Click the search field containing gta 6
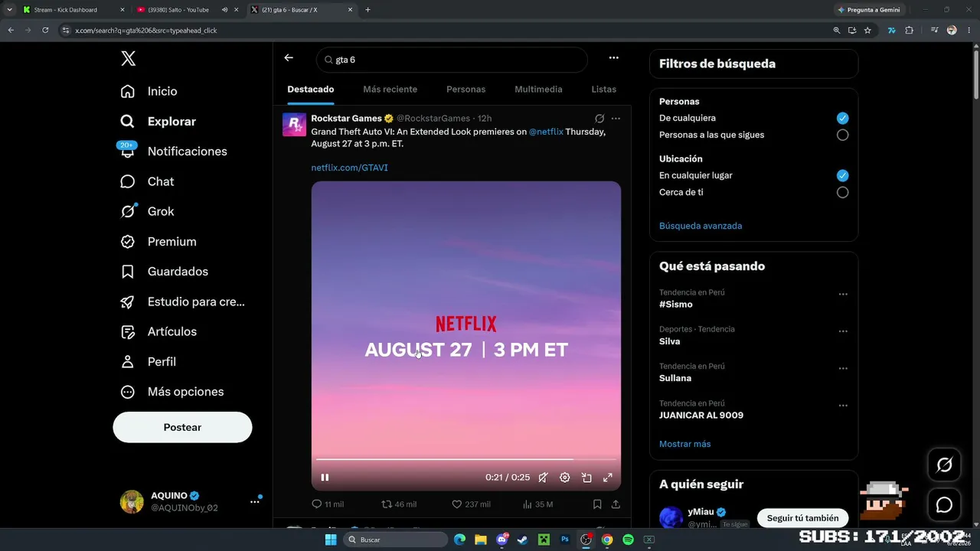The height and width of the screenshot is (551, 980). tap(452, 60)
